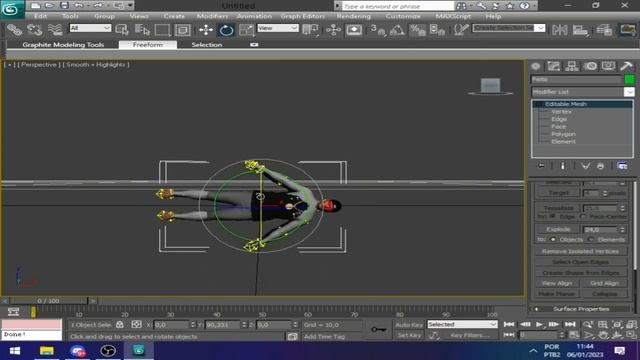Click the Explode button
Viewport: 640px width, 360px height.
(558, 229)
